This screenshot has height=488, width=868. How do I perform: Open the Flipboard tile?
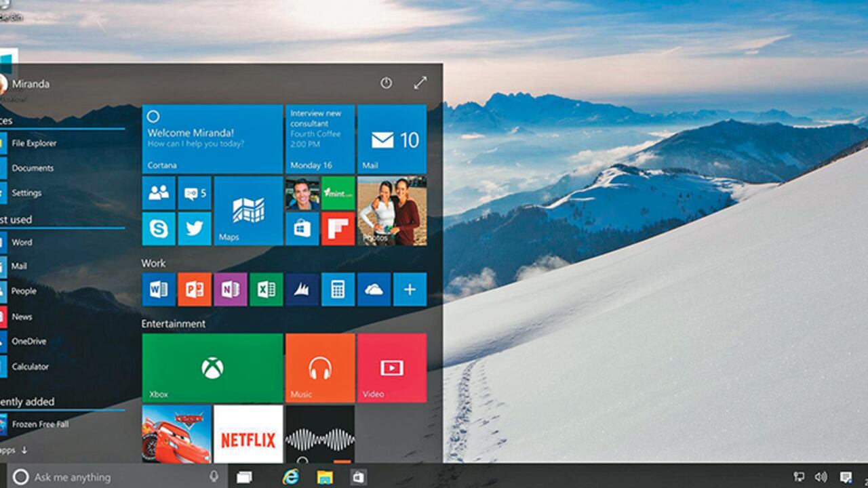point(338,228)
